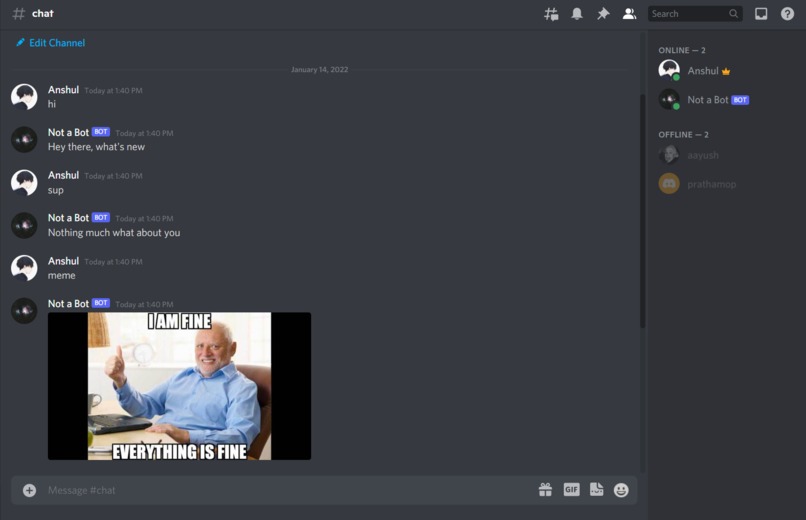806x520 pixels.
Task: Click the 'OFFLINE — 2' section header
Action: coord(683,135)
